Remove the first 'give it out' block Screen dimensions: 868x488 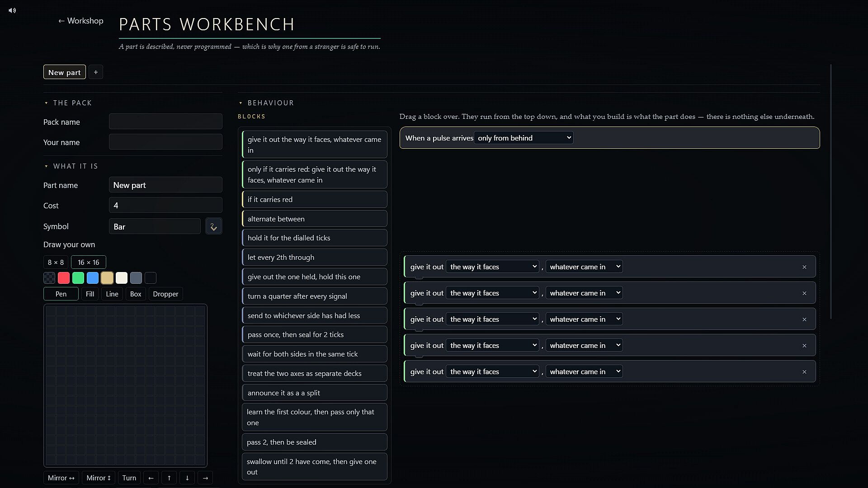tap(804, 267)
